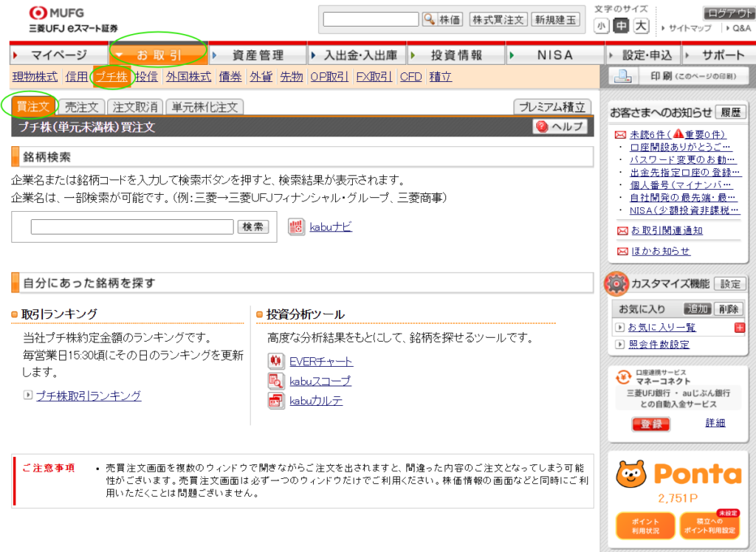Expand the 投資情報 navigation menu
Viewport: 756px width, 552px height.
456,55
